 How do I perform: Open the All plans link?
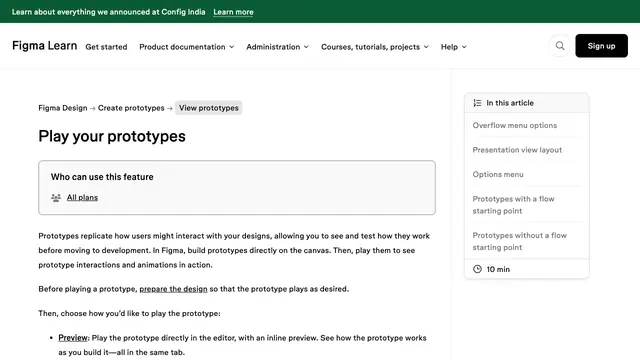(x=82, y=198)
